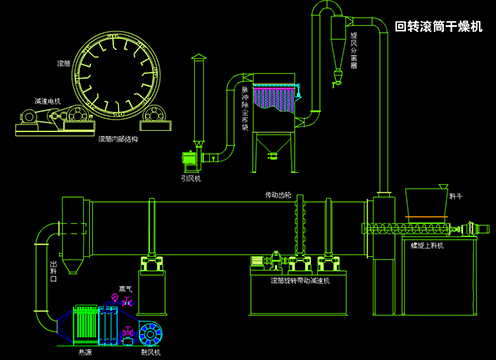
Task: Click the 滚筒旋转带动减速机 label text
Action: [x=300, y=281]
